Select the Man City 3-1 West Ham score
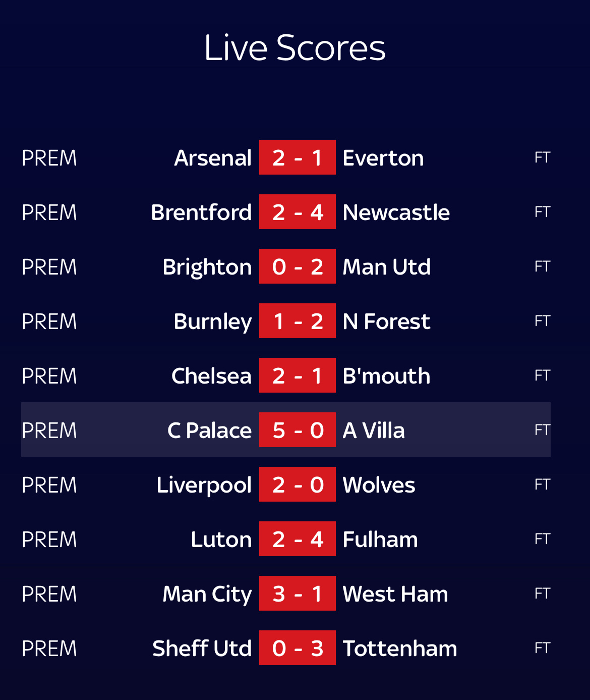 [x=297, y=594]
